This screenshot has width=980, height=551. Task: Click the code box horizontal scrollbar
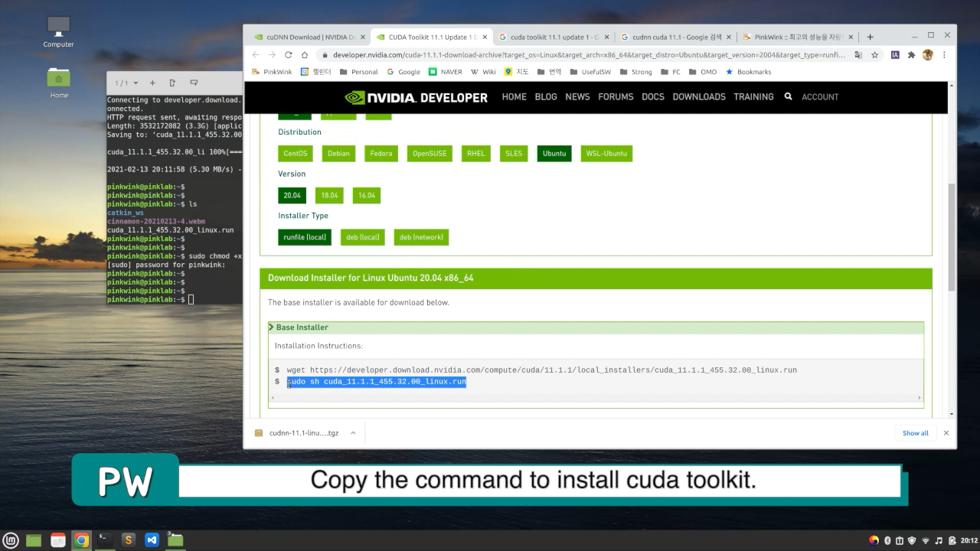pos(596,398)
